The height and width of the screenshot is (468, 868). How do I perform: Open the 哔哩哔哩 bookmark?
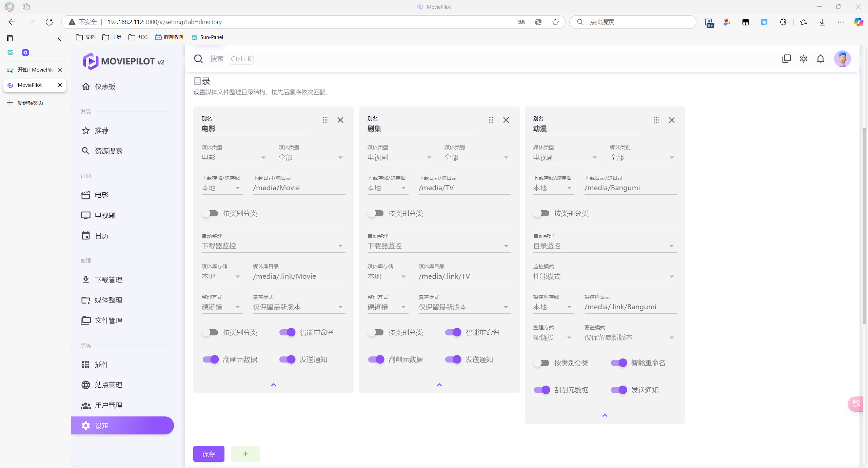(170, 37)
